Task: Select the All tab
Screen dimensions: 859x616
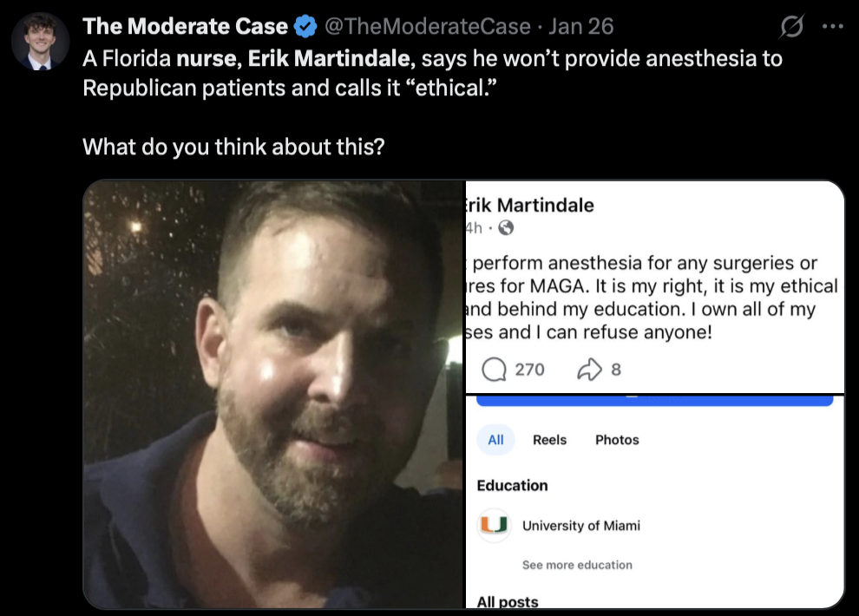Action: (495, 440)
